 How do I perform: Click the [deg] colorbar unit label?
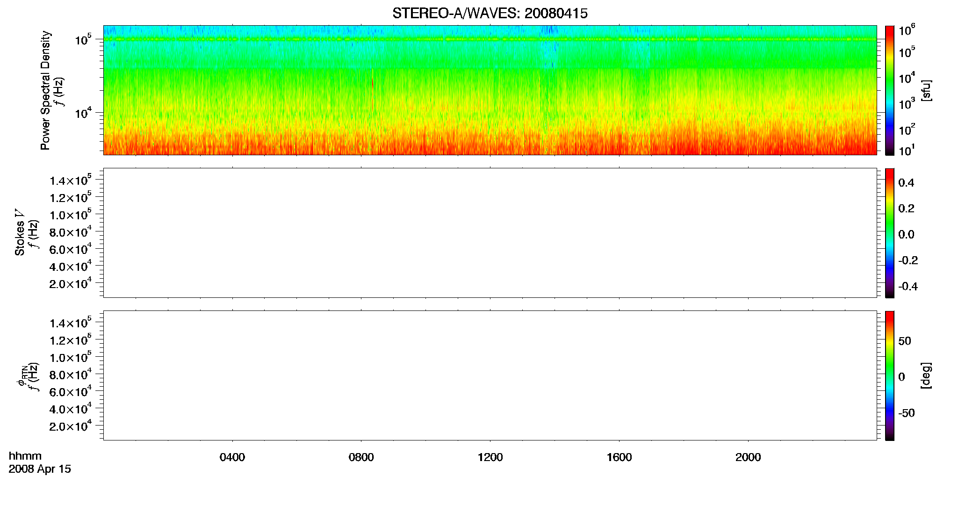(x=926, y=375)
